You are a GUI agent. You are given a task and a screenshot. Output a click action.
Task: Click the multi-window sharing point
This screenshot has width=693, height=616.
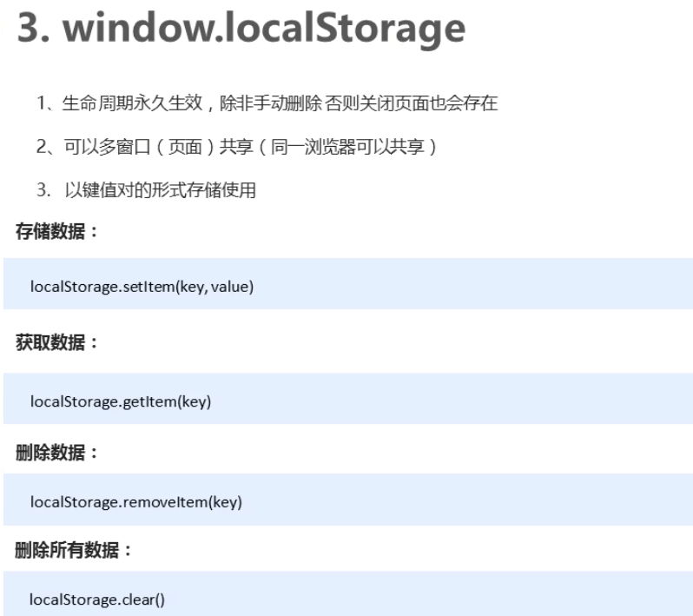[x=237, y=146]
